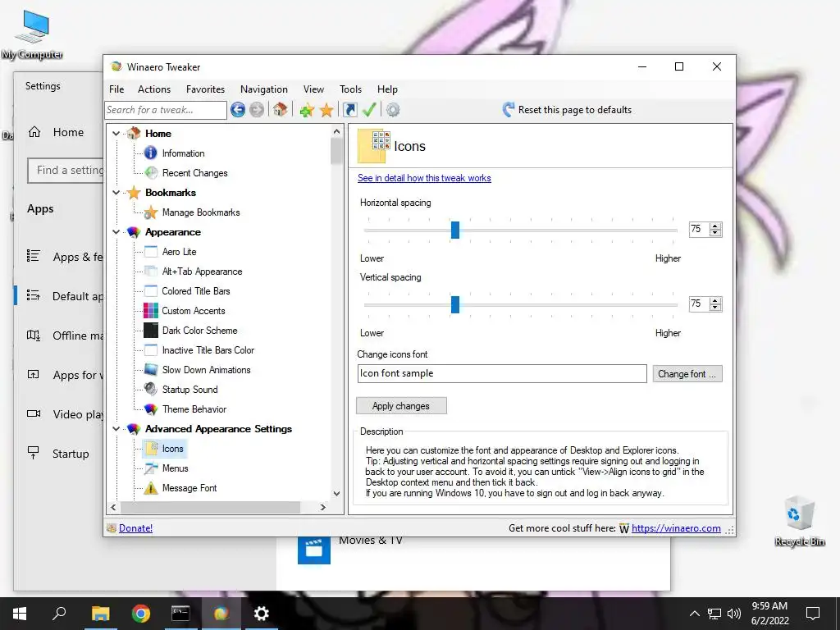Collapse Advanced Appearance Settings node
Screen dimensions: 840x630
(x=116, y=428)
